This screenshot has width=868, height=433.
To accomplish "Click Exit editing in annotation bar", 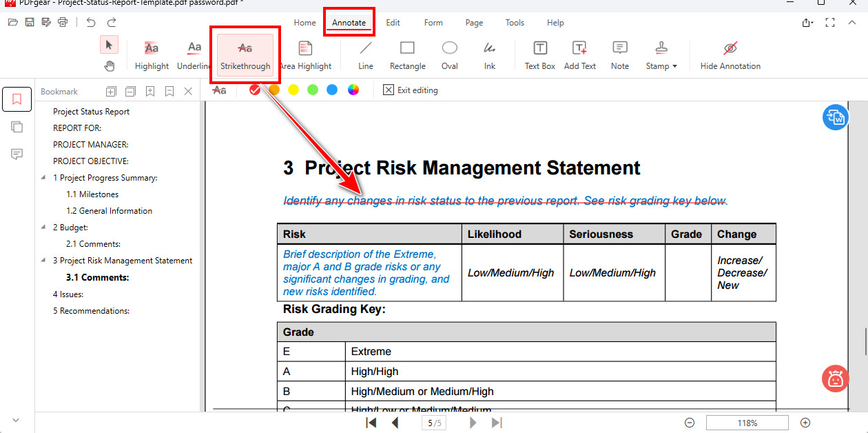I will [x=411, y=90].
